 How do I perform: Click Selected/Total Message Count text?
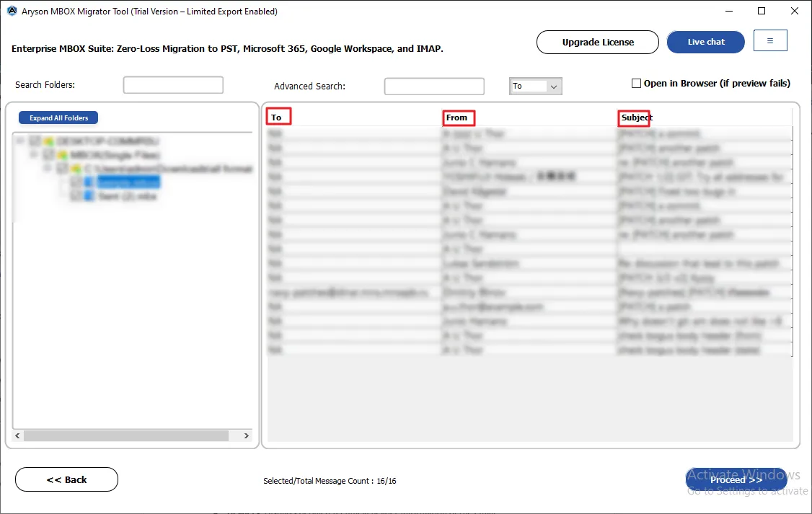pyautogui.click(x=330, y=481)
